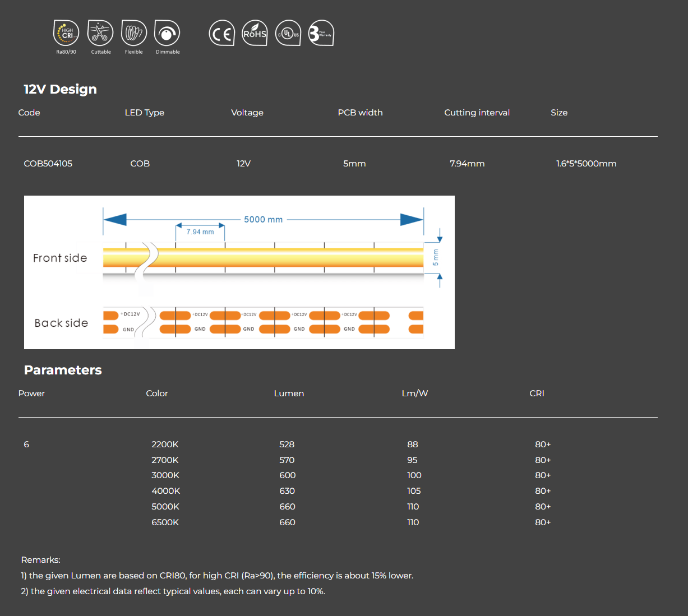
Task: Click the Lm/W column header
Action: pos(414,393)
